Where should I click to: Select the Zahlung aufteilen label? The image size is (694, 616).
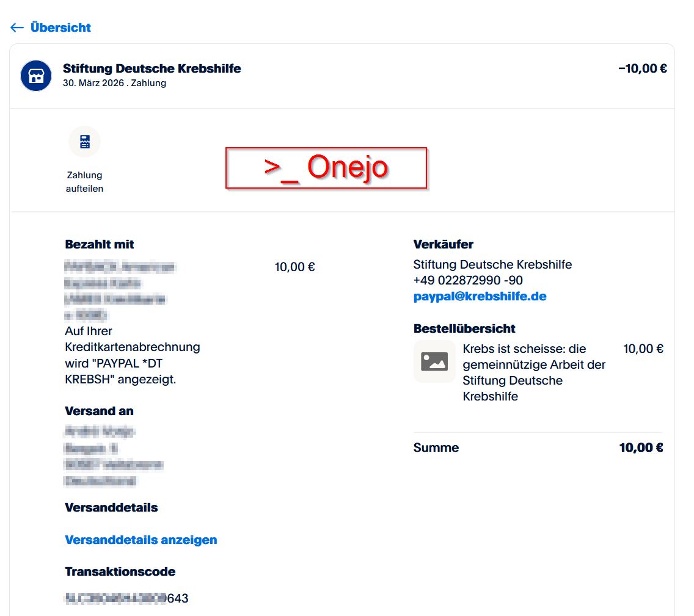[x=84, y=182]
